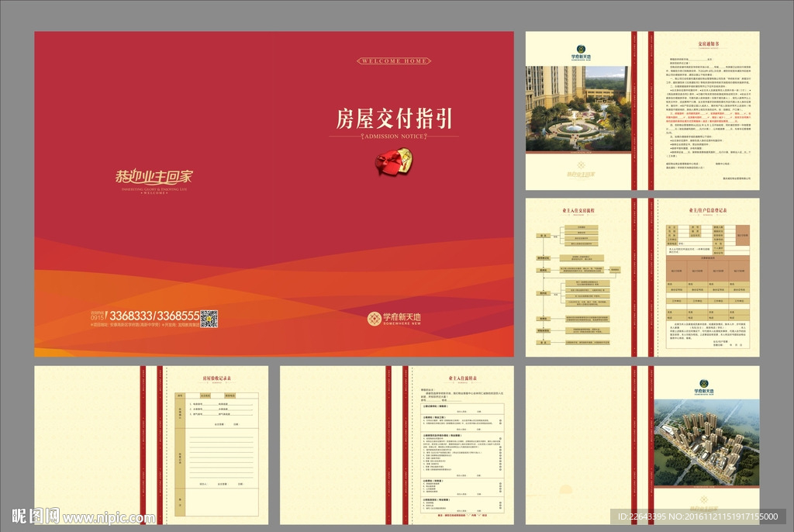
Task: Select the 业主/住户信息登记表 heading
Action: (707, 210)
